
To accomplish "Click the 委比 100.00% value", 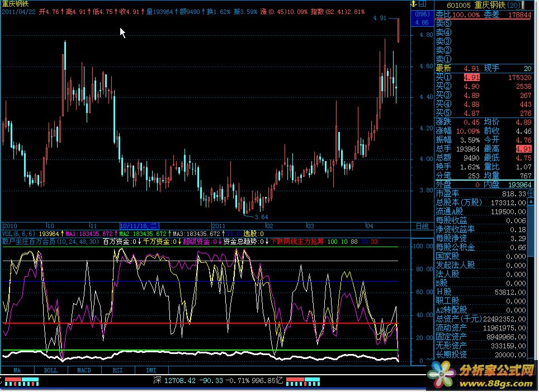I will [466, 15].
